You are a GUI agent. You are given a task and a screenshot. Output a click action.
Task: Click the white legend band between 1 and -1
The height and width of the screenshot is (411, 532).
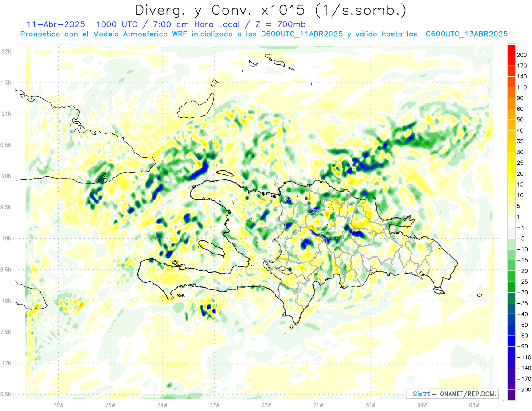(511, 222)
